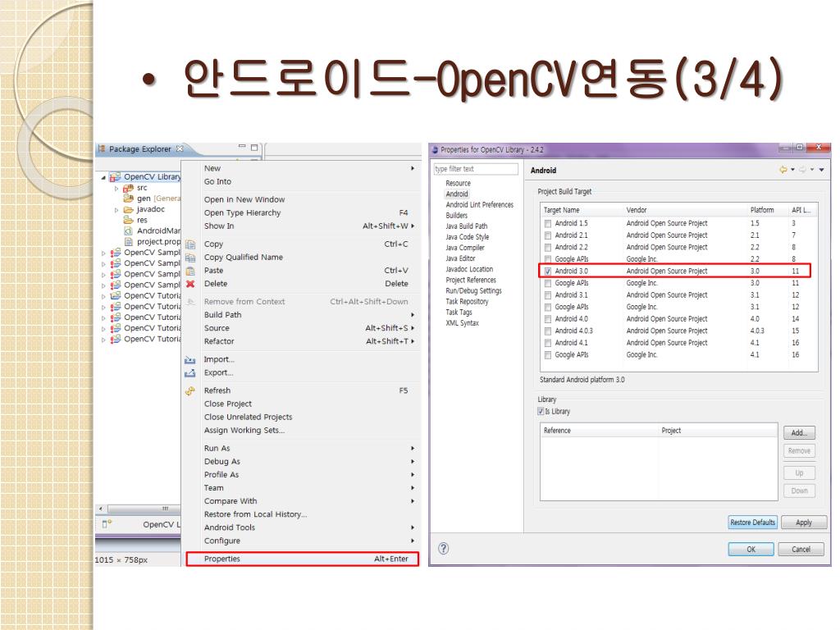This screenshot has height=630, width=840.
Task: Check the Android 1.5 target checkbox
Action: [547, 223]
